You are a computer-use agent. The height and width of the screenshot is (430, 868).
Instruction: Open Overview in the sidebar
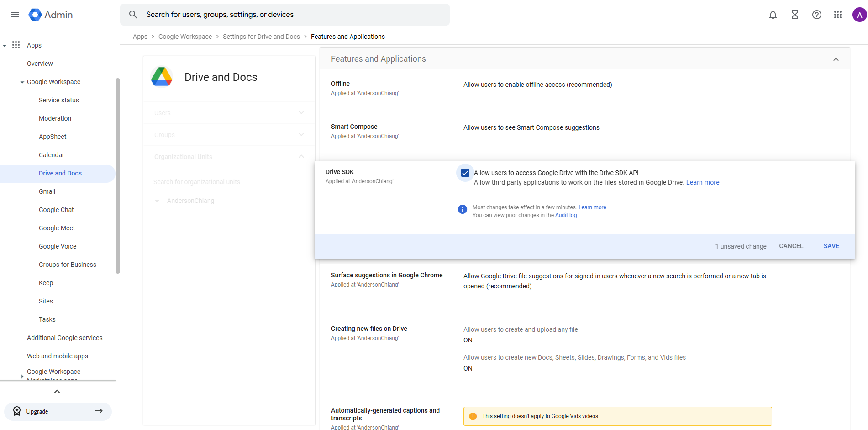pyautogui.click(x=40, y=64)
